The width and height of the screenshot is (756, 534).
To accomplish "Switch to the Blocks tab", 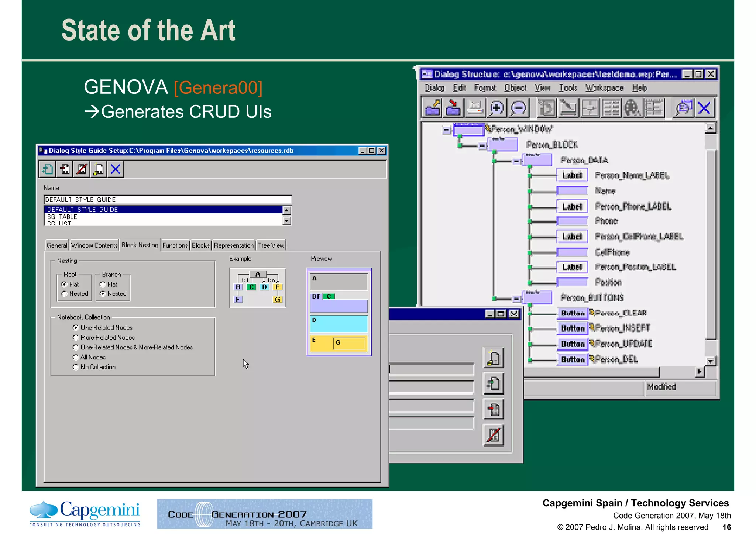I will click(x=201, y=245).
